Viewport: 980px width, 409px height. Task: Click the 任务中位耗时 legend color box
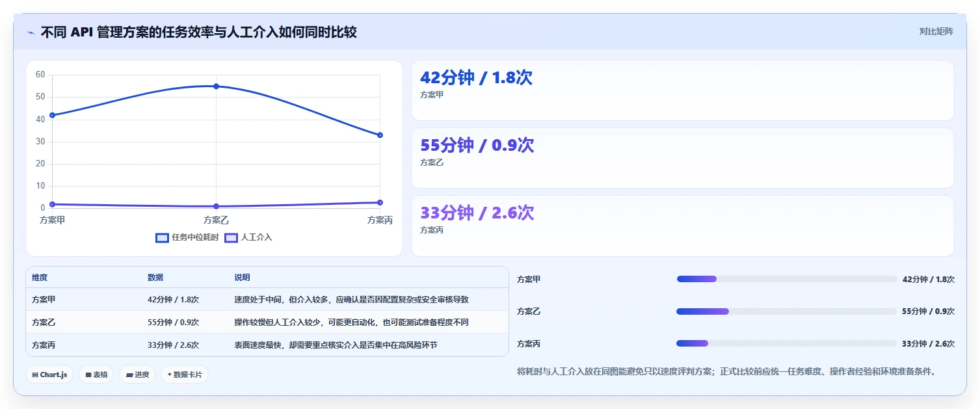[x=163, y=238]
